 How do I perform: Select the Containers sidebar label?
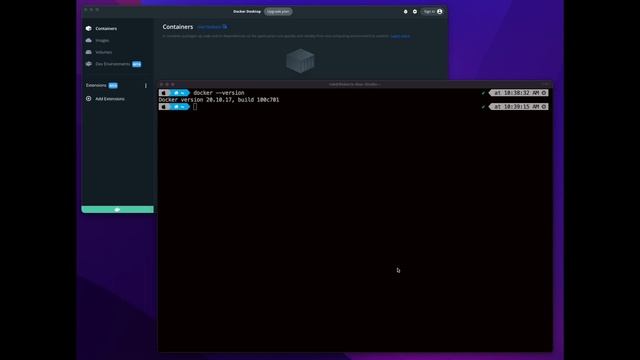pos(106,29)
